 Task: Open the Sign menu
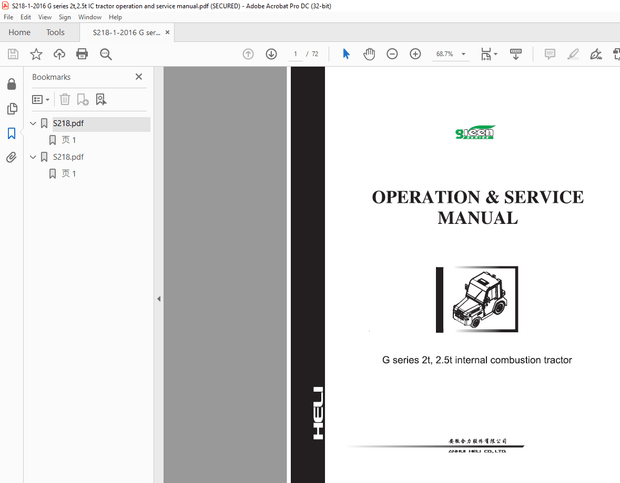tap(65, 17)
